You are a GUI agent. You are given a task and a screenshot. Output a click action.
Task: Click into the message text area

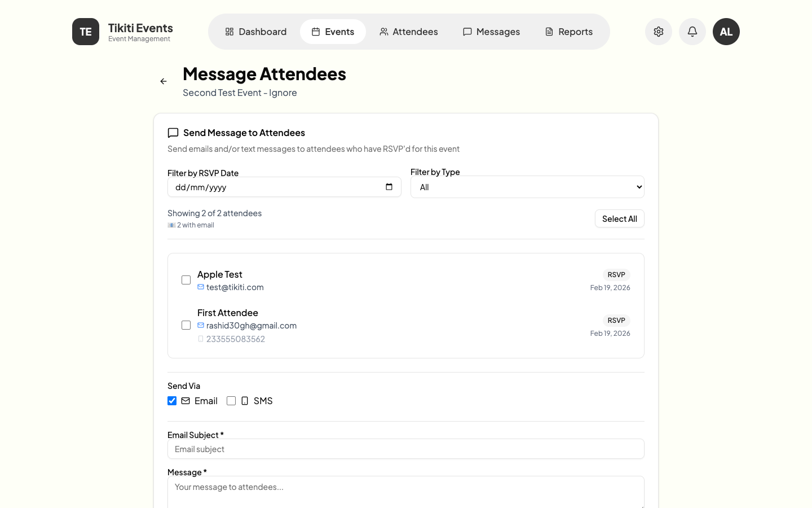(406, 492)
